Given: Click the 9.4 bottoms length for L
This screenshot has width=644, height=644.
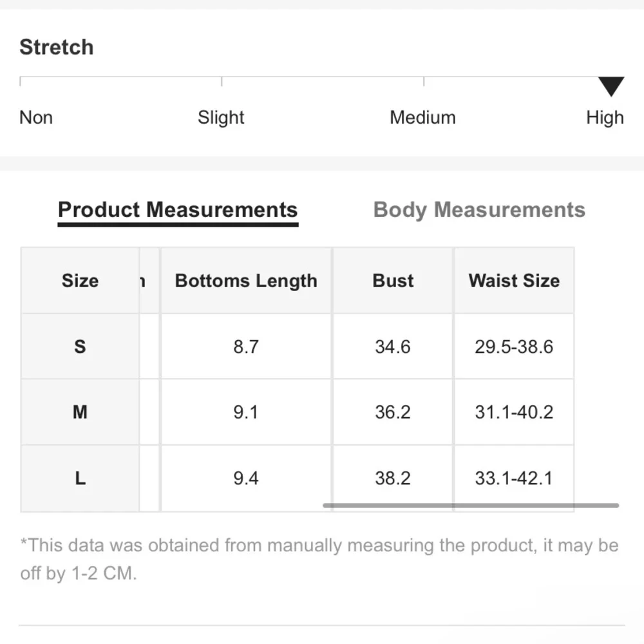Looking at the screenshot, I should (246, 478).
